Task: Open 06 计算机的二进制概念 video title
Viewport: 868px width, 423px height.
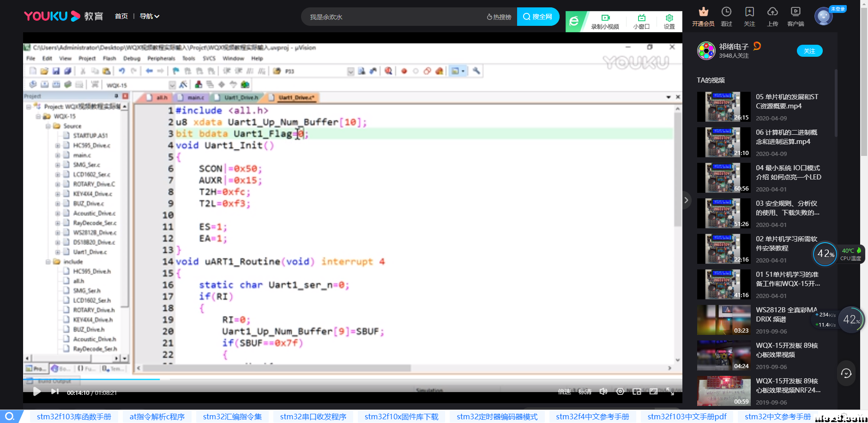Action: [787, 137]
